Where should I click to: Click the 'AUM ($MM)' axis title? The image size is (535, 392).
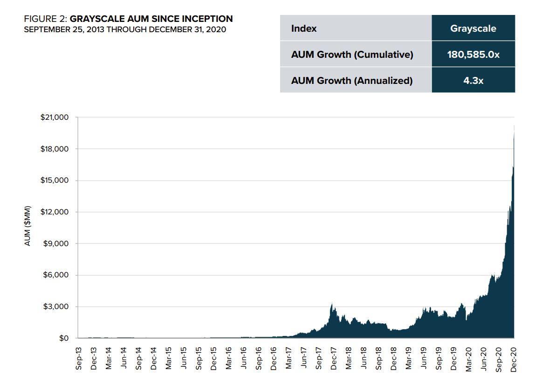click(x=27, y=226)
